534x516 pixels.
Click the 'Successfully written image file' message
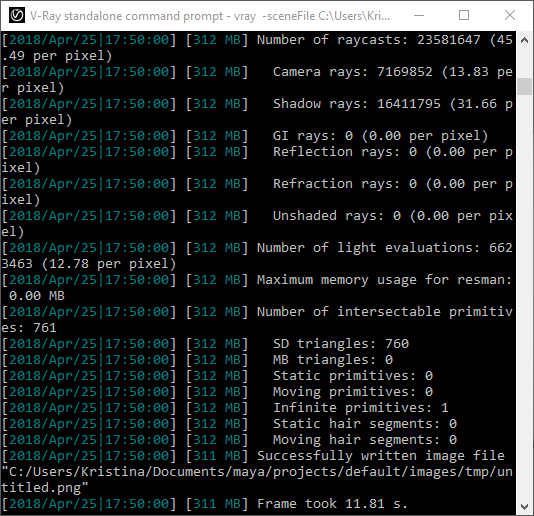click(x=381, y=456)
